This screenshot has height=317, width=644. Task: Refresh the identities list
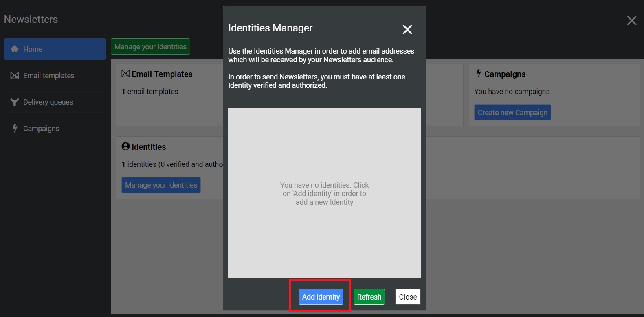[x=369, y=297]
